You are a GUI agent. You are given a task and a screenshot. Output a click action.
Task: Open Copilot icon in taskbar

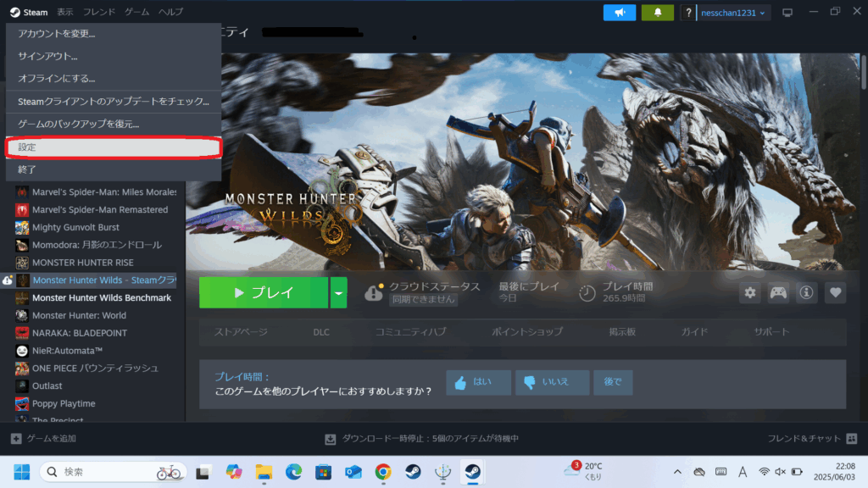pos(234,472)
